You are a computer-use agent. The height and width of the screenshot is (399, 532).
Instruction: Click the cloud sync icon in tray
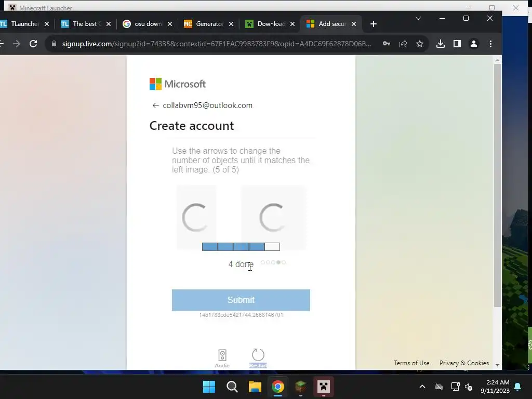coord(439,387)
